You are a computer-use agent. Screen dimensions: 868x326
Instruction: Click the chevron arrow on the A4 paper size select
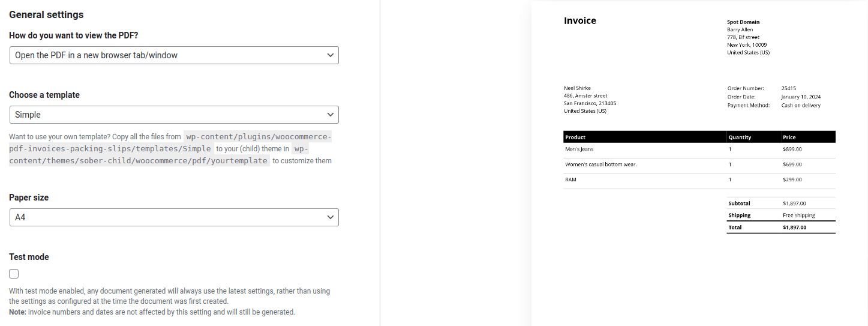[x=330, y=217]
